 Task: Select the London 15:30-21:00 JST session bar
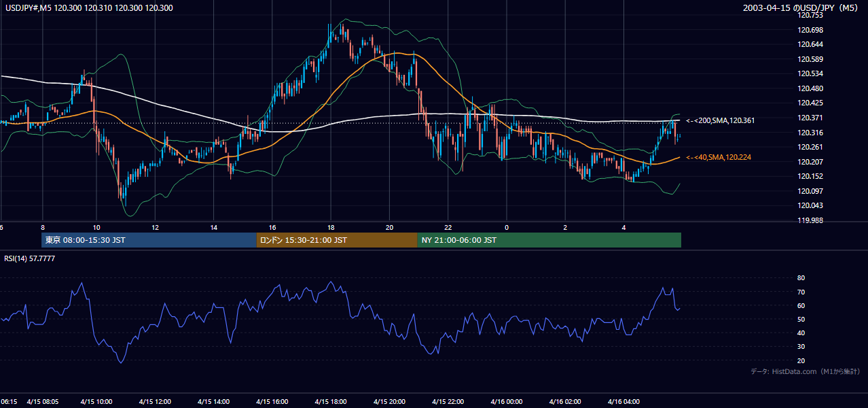pos(337,240)
